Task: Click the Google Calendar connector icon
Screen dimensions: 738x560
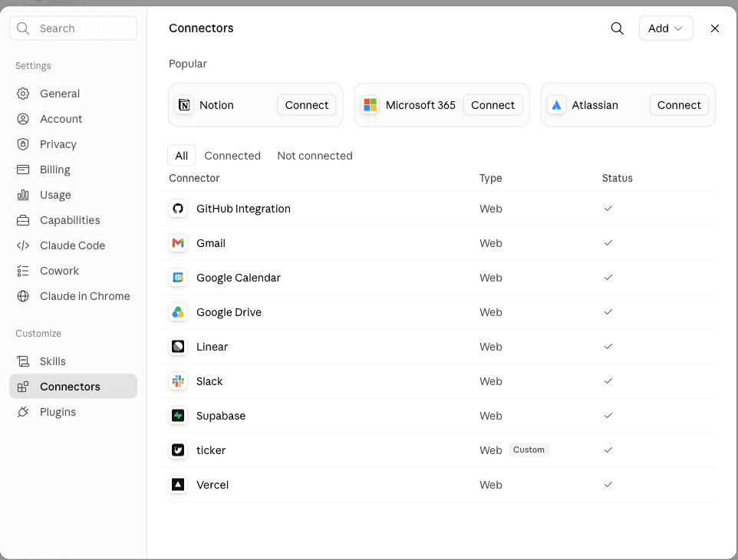Action: tap(178, 278)
